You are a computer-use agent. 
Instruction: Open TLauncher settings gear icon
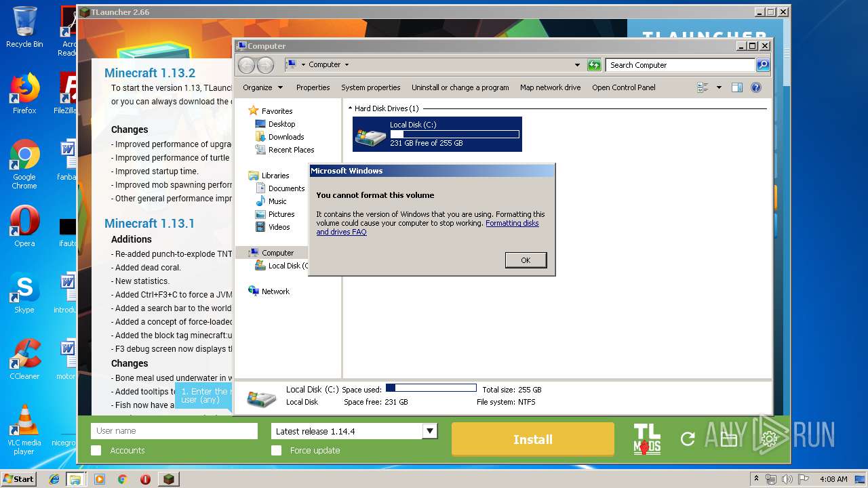click(x=769, y=439)
